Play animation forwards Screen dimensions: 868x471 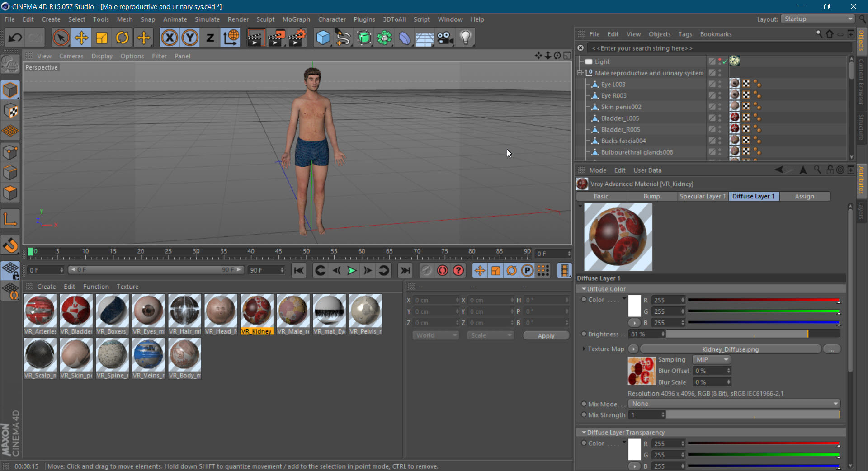click(x=351, y=270)
